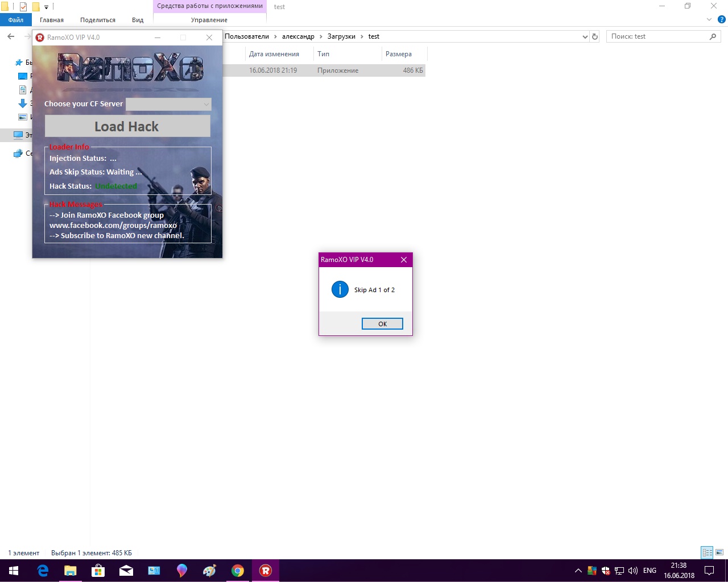Click the facebook.com/groups/ramoxo link text

[113, 226]
